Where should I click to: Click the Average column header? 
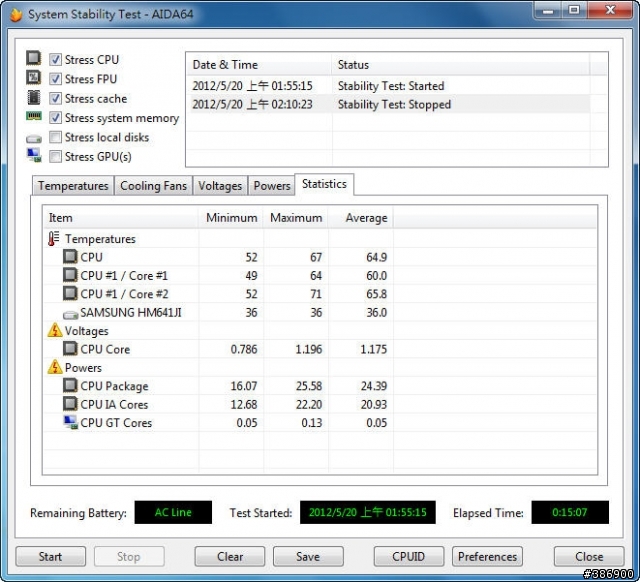[361, 218]
